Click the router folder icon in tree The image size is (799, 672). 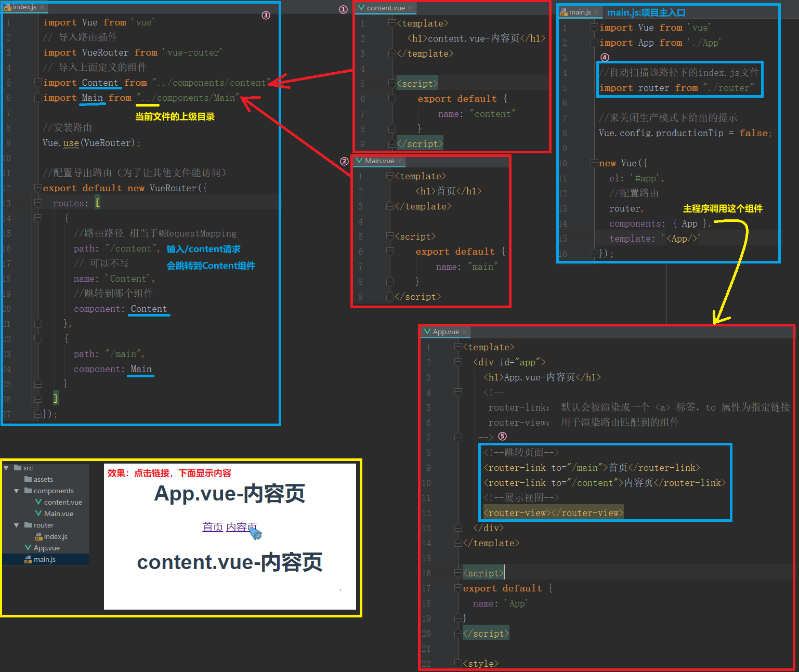(28, 525)
